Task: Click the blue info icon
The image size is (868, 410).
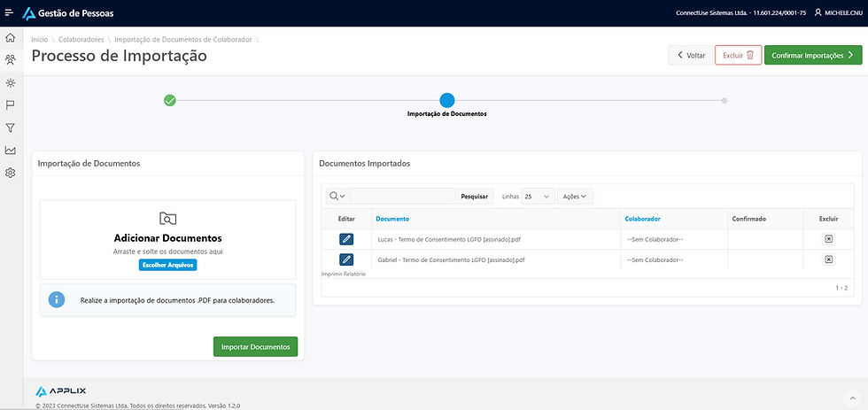Action: (57, 300)
